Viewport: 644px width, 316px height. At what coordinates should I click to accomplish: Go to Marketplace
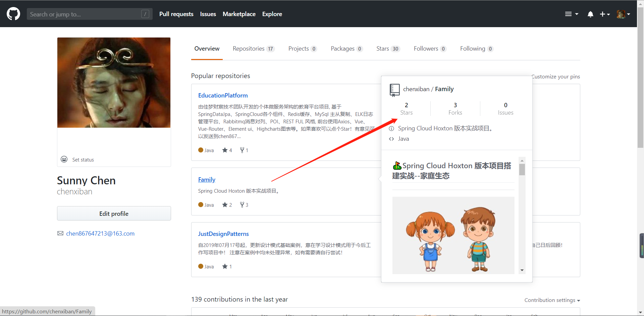[239, 14]
